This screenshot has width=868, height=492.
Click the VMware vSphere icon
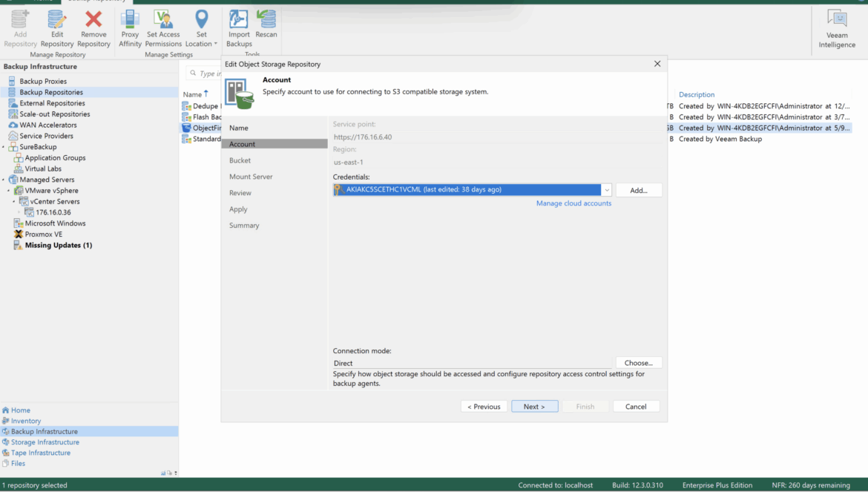[x=19, y=191]
